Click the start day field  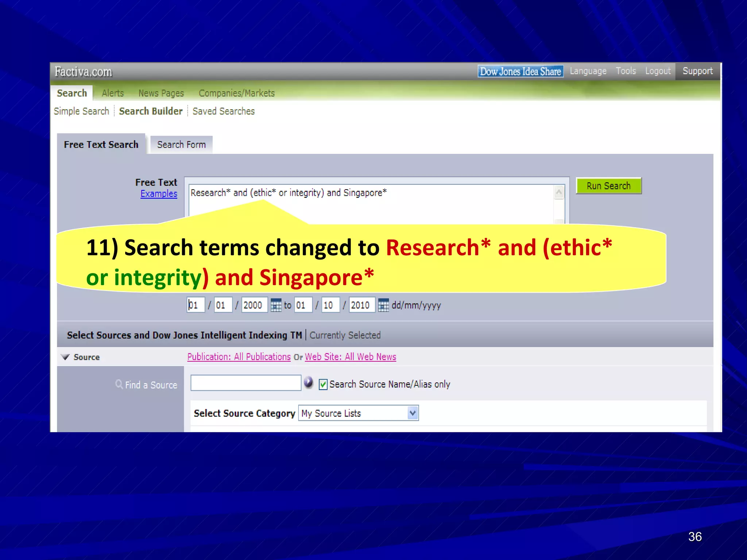coord(196,305)
